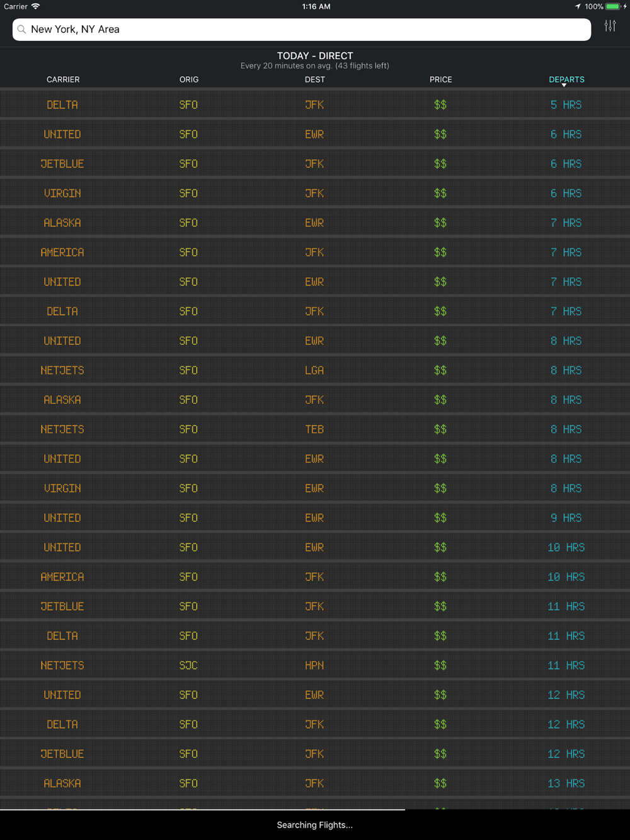Select the ORIG column header
The image size is (630, 840).
click(189, 79)
